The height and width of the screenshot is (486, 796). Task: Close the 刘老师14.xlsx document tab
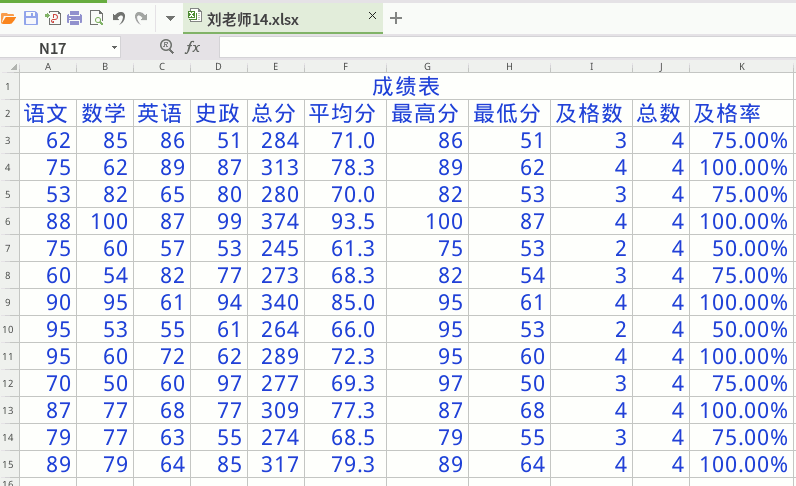click(373, 17)
